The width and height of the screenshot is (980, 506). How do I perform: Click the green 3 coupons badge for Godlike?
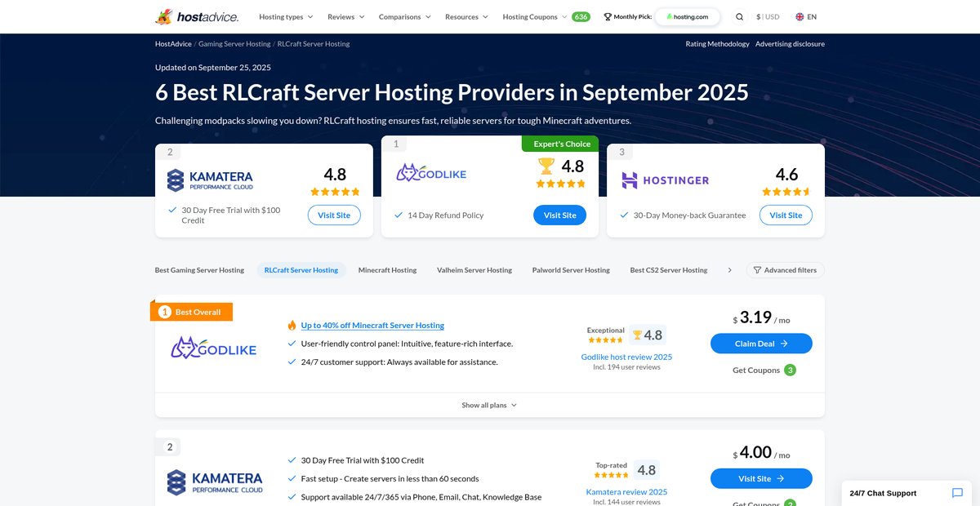(x=790, y=370)
